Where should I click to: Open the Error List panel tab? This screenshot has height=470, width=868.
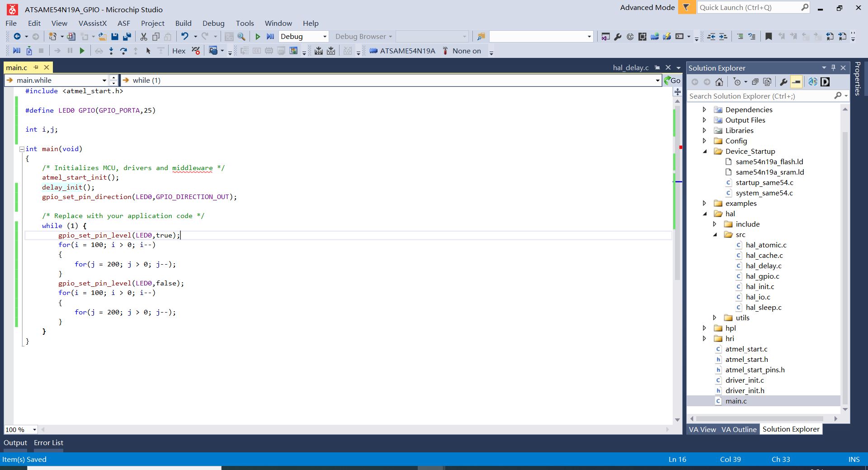(48, 443)
